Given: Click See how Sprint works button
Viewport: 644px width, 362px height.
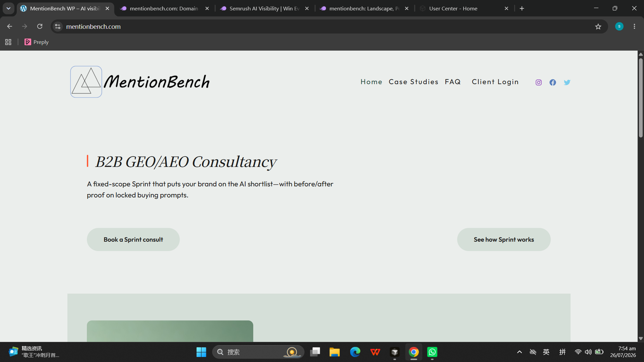Looking at the screenshot, I should 504,240.
